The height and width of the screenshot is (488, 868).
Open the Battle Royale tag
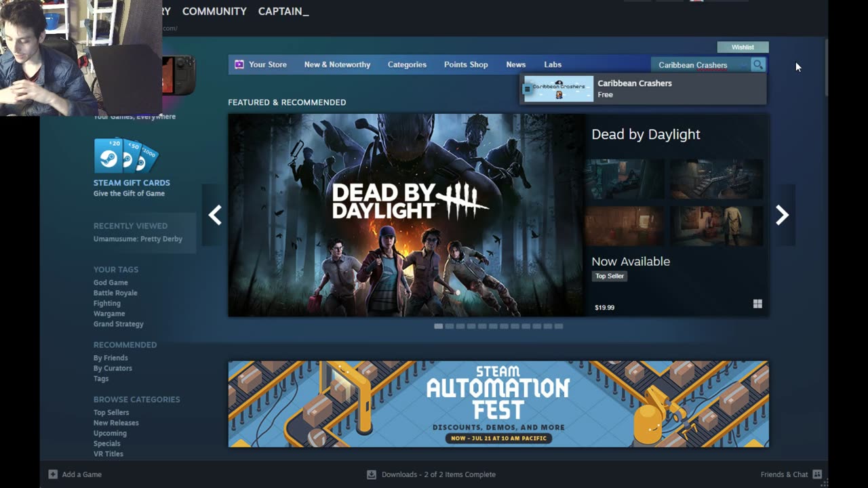pos(115,293)
